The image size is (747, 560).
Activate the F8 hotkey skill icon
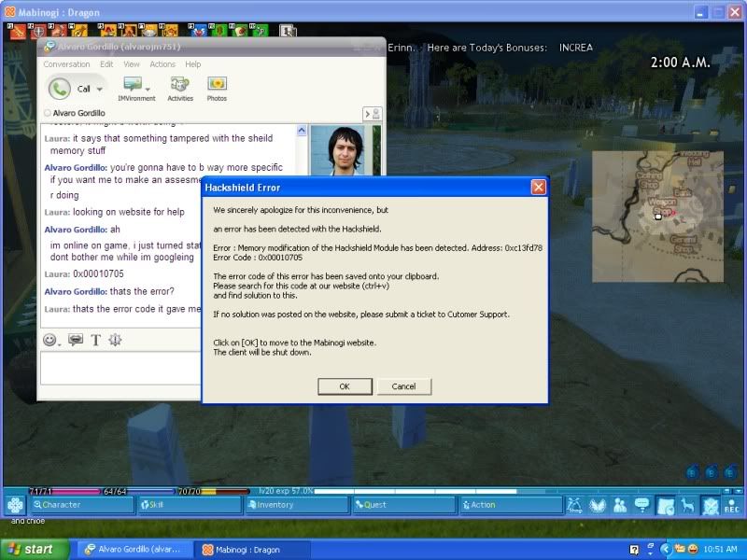[x=169, y=32]
